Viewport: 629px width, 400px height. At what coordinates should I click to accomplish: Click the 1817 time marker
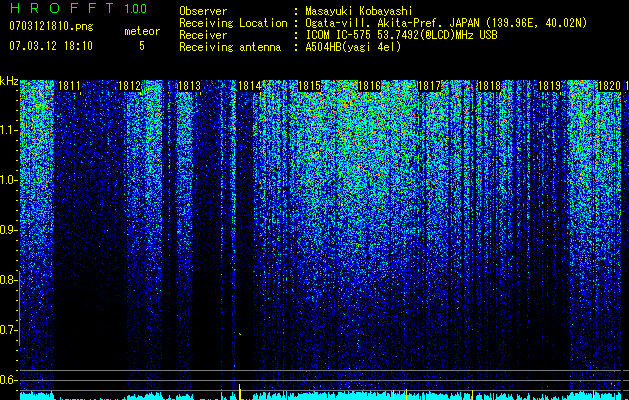(x=429, y=86)
